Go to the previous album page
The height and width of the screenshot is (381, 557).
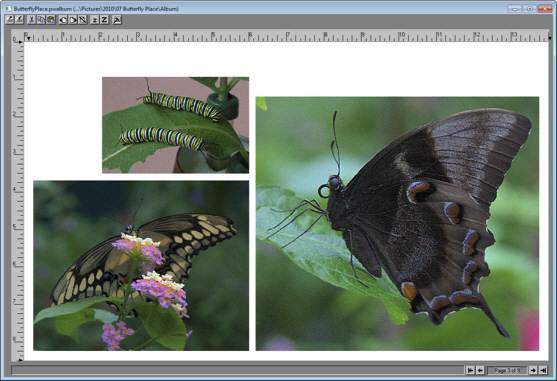point(480,370)
